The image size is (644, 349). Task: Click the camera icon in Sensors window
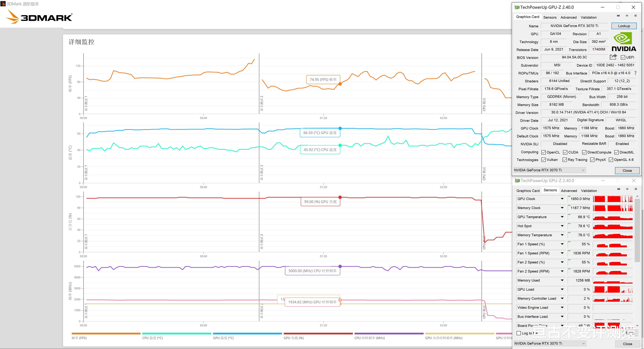[619, 189]
